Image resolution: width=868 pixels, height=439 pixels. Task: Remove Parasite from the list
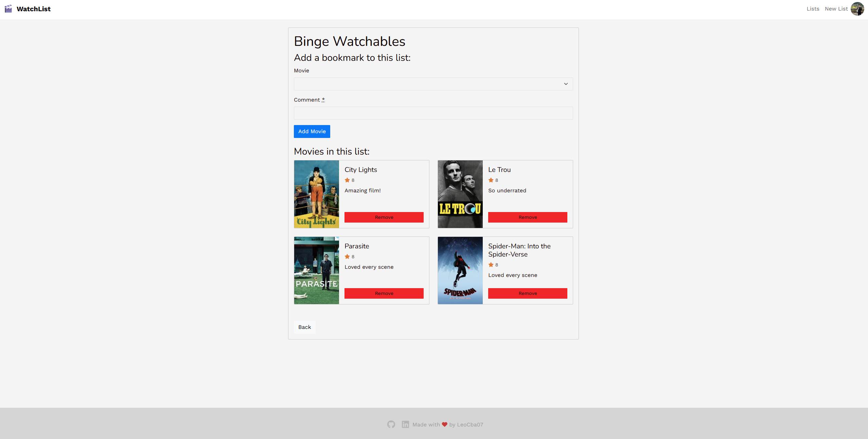(384, 293)
